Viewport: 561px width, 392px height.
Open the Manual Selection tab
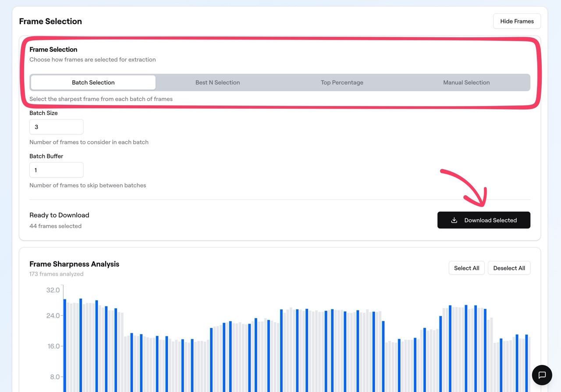466,82
